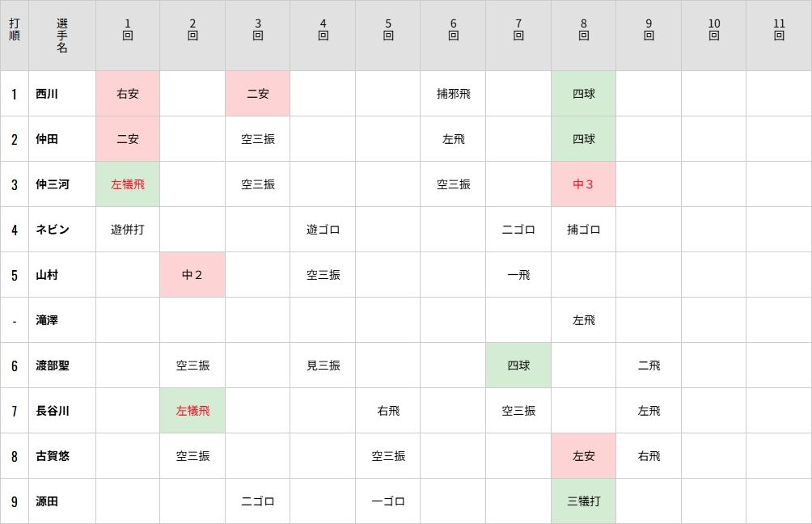Click the 選手名 column header
This screenshot has width=812, height=524.
[62, 35]
